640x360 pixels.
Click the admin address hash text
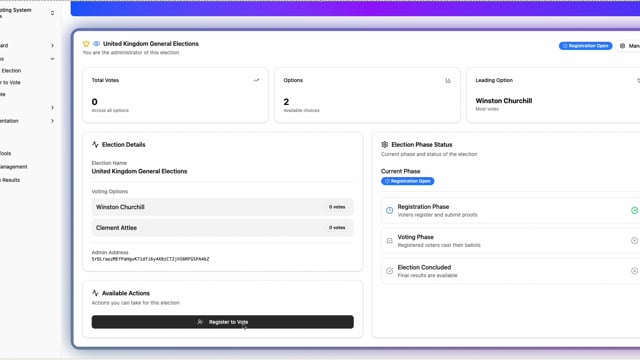pos(150,259)
